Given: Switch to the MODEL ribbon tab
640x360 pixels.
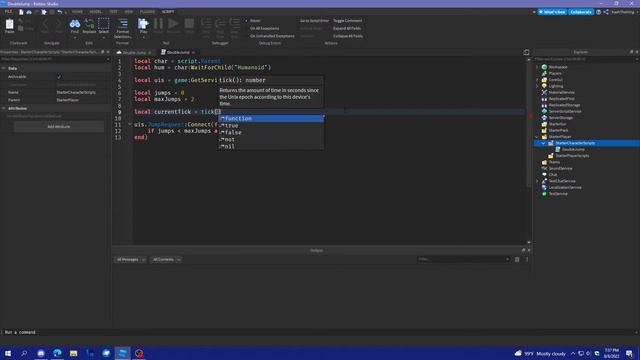Looking at the screenshot, I should pos(96,12).
